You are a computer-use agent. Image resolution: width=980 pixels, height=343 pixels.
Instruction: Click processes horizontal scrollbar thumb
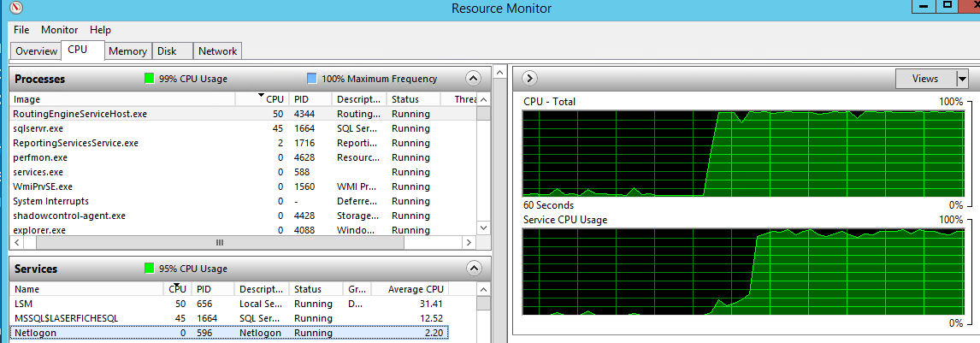point(220,242)
